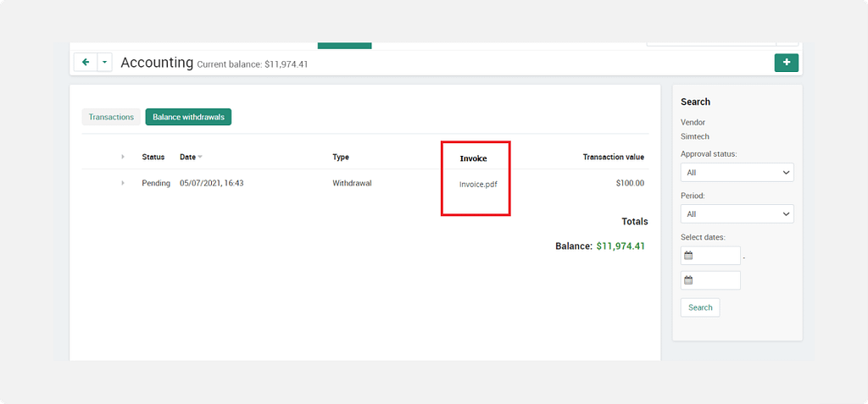Sort by the Date column header
Viewport: 868px width, 404px height.
(187, 157)
